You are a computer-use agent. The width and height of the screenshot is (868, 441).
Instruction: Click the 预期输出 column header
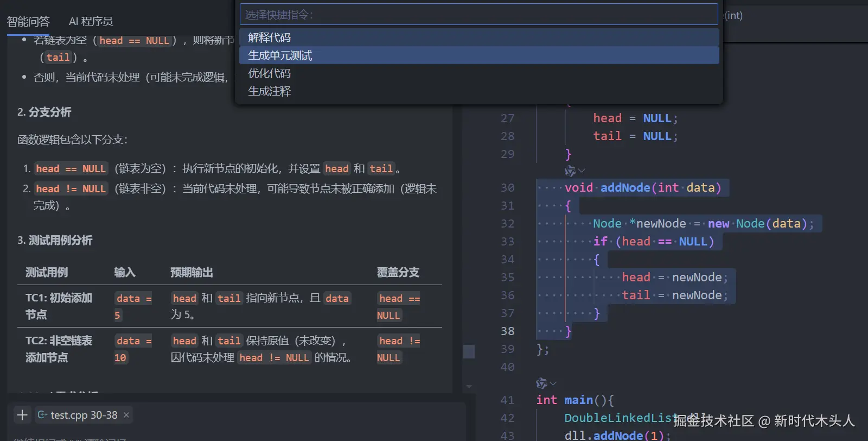[192, 273]
